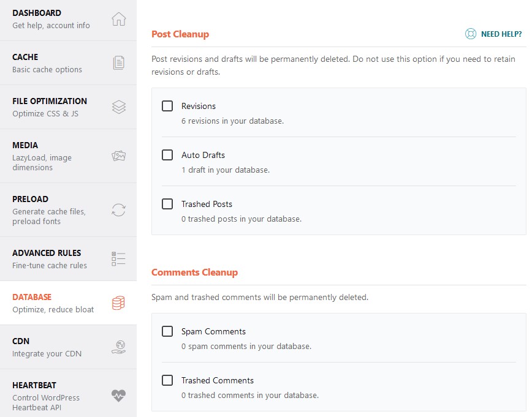Image resolution: width=532 pixels, height=417 pixels.
Task: Click the Heartbeat heart icon
Action: tap(119, 396)
